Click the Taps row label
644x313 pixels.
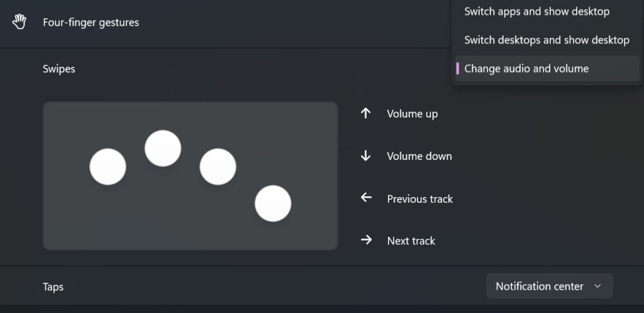coord(53,287)
